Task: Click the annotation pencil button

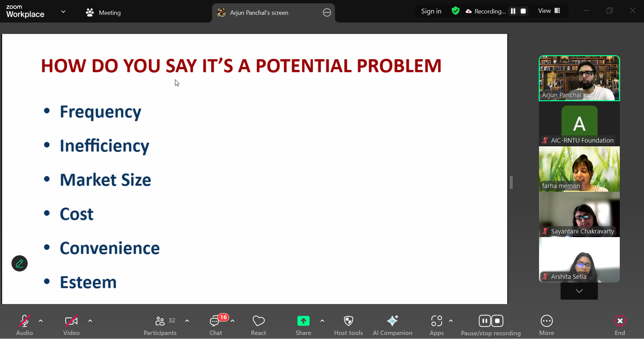Action: [20, 263]
